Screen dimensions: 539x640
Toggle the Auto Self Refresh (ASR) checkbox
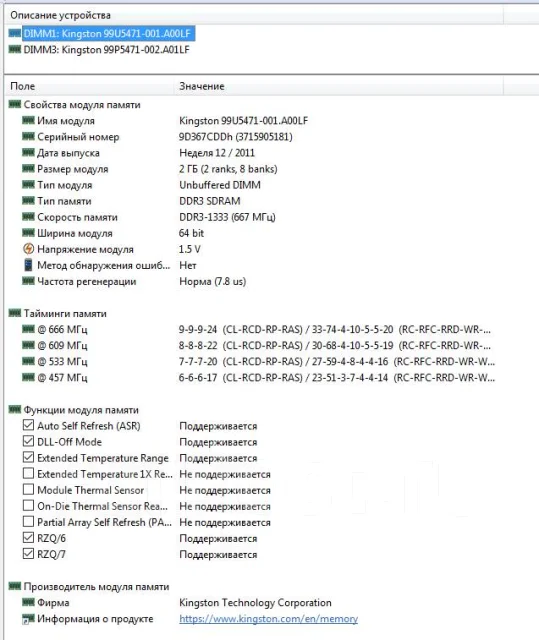(28, 425)
